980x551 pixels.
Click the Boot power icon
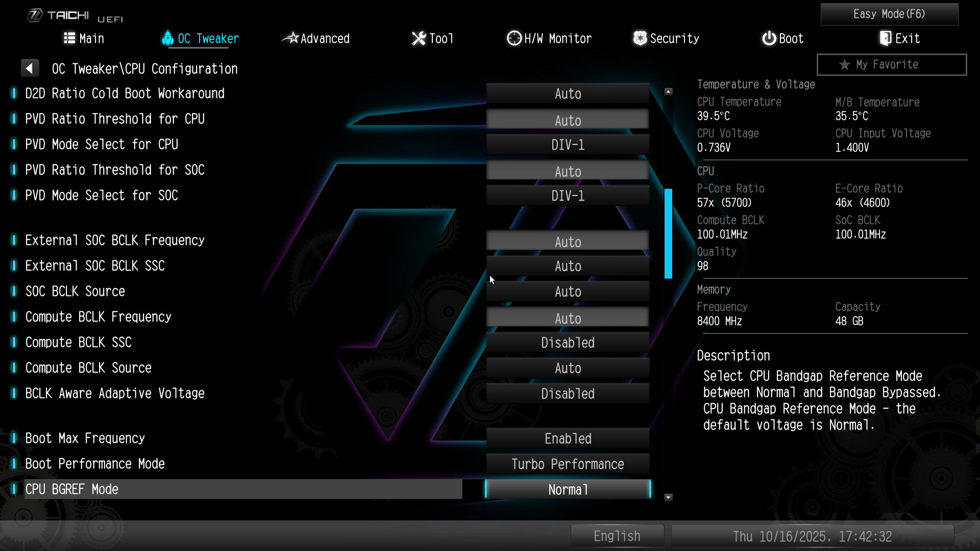click(x=769, y=38)
